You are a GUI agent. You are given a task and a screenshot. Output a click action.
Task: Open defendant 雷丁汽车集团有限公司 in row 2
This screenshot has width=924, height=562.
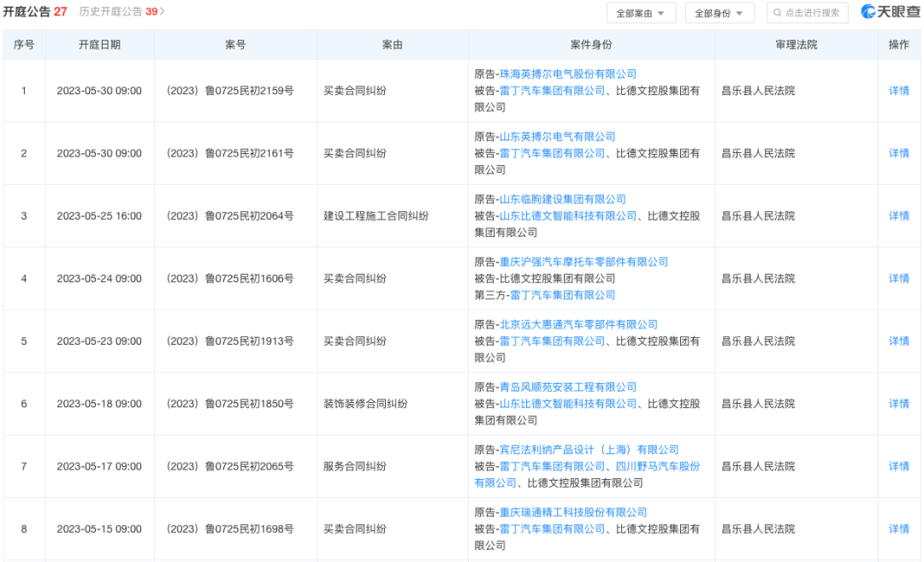(552, 153)
